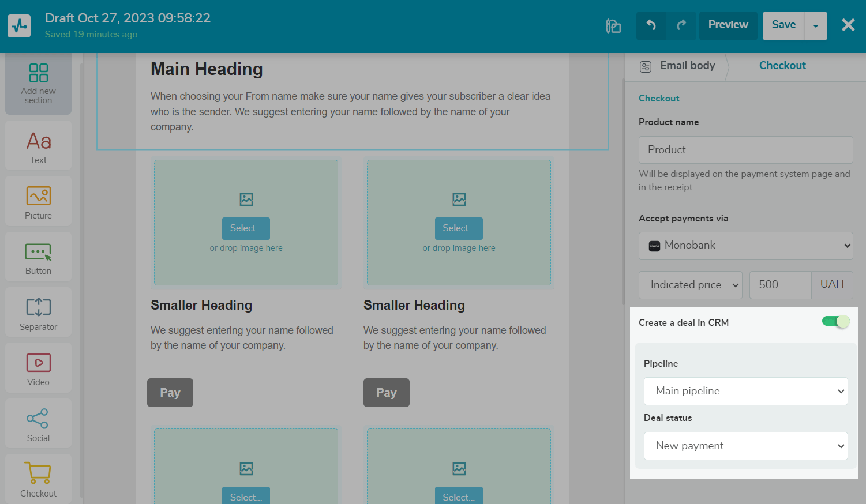Pick the Button block icon
Viewport: 866px width, 504px height.
point(38,252)
